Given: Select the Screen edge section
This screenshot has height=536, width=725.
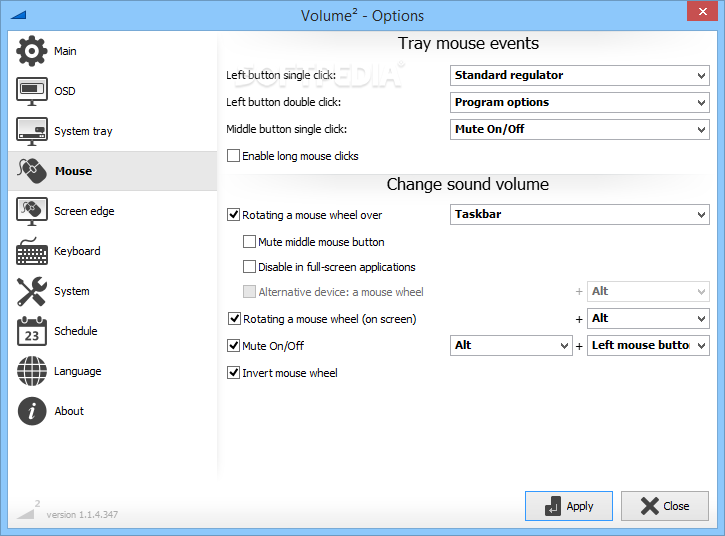Looking at the screenshot, I should [84, 211].
